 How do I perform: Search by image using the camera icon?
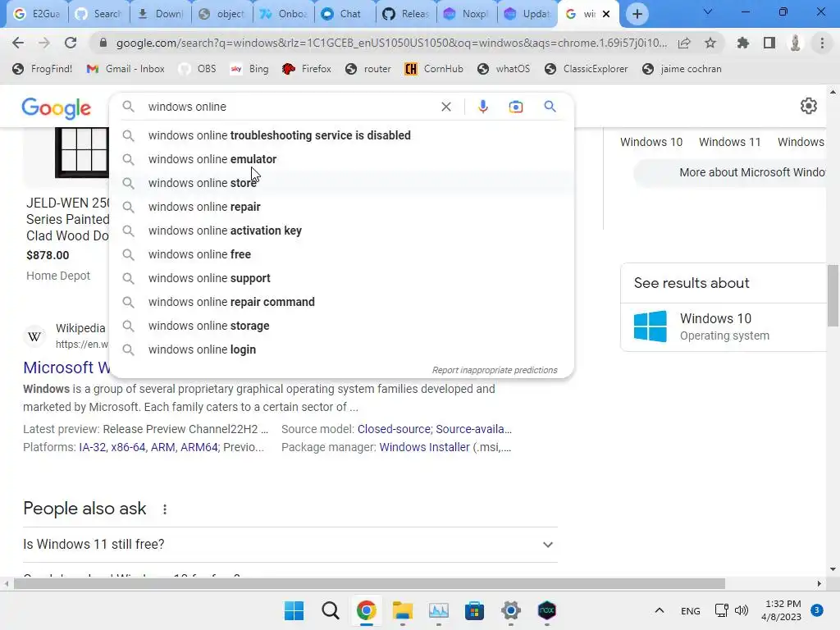coord(515,107)
